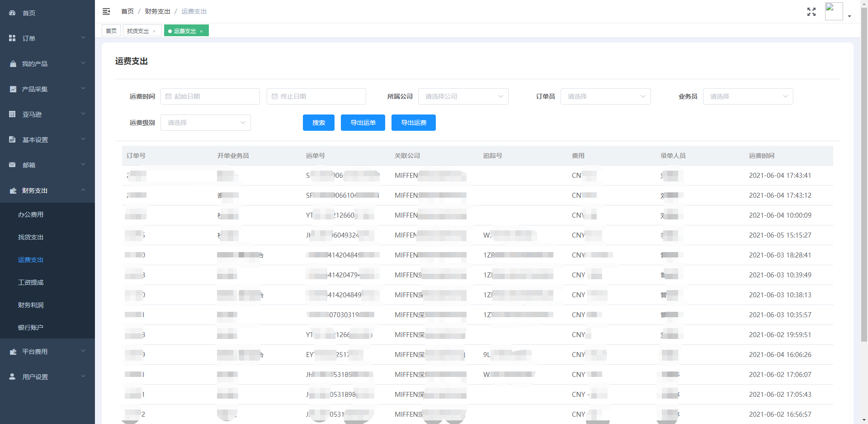The height and width of the screenshot is (424, 868).
Task: Close the 找货支出 tab
Action: [x=154, y=31]
